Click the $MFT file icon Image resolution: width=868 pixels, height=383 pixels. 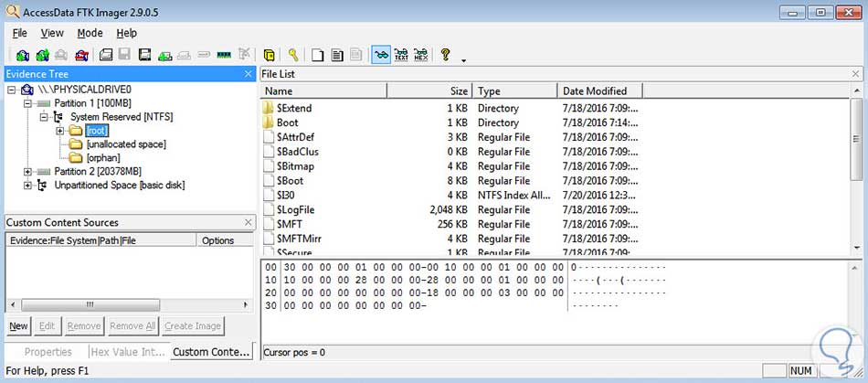coord(269,224)
